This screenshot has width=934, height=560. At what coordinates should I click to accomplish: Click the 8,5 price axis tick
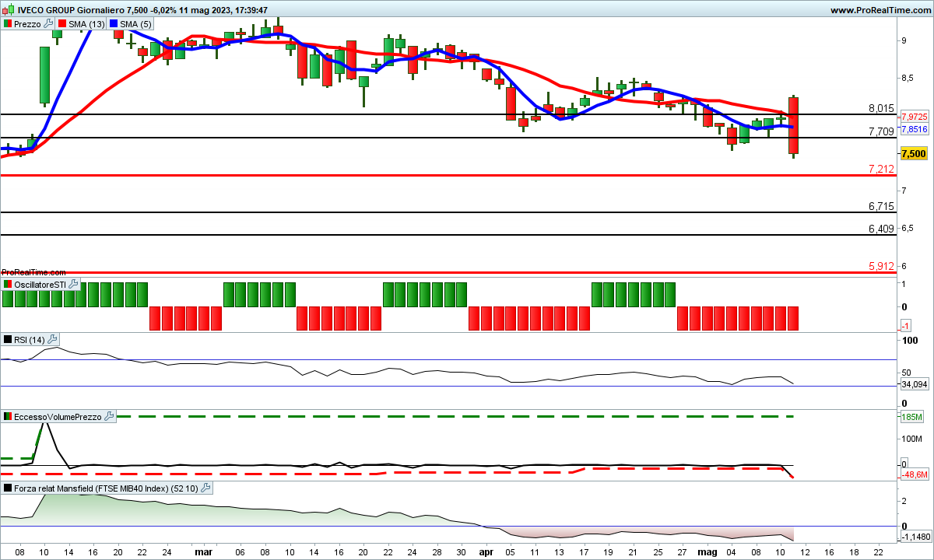pyautogui.click(x=908, y=78)
